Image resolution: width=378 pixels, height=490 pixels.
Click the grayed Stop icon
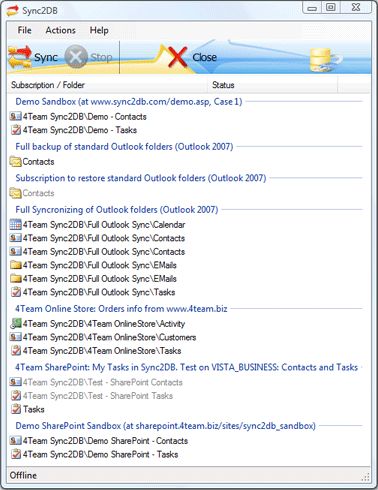tap(76, 57)
